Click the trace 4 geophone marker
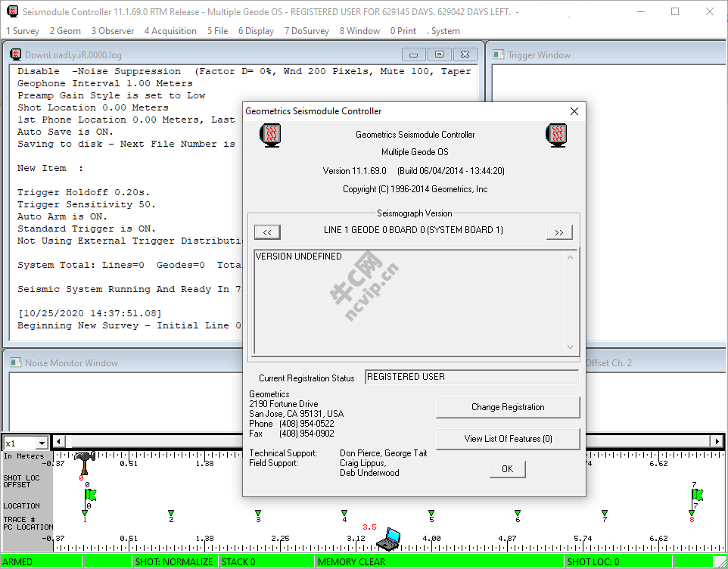The image size is (728, 569). [344, 513]
